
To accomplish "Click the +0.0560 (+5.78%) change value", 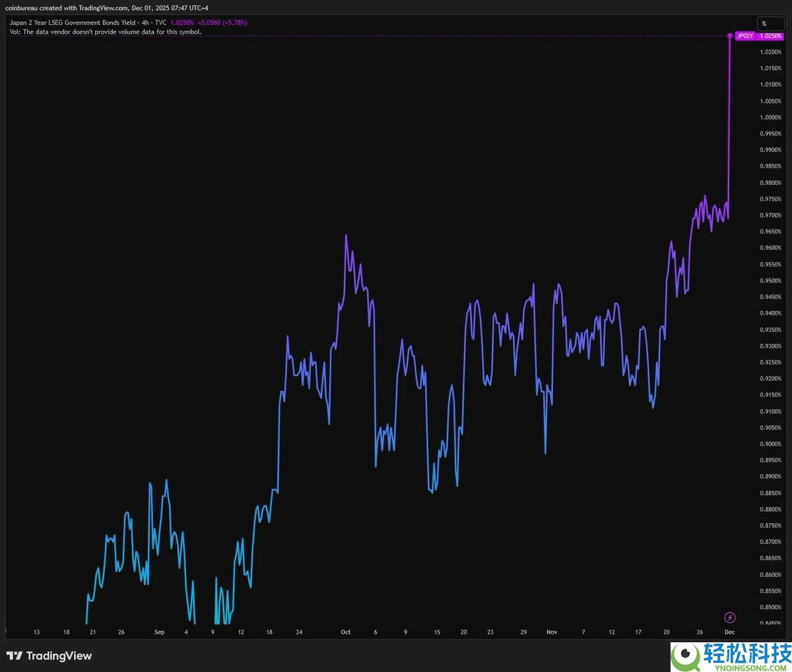I will pos(222,22).
